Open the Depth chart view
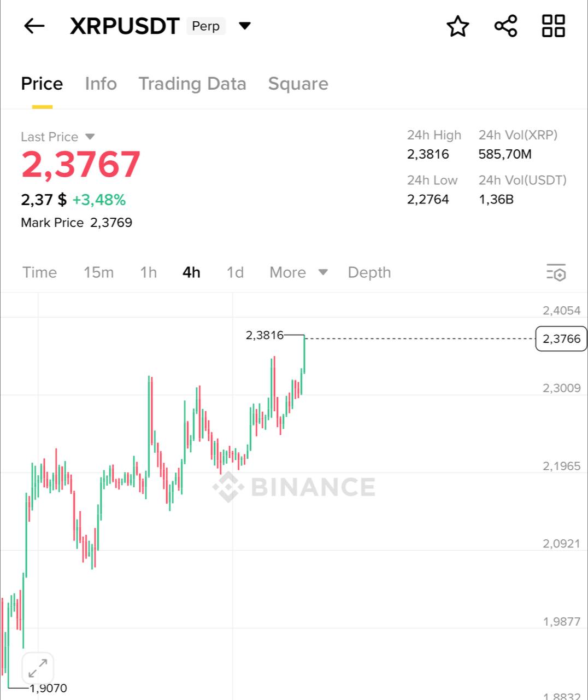The height and width of the screenshot is (700, 588). (369, 272)
